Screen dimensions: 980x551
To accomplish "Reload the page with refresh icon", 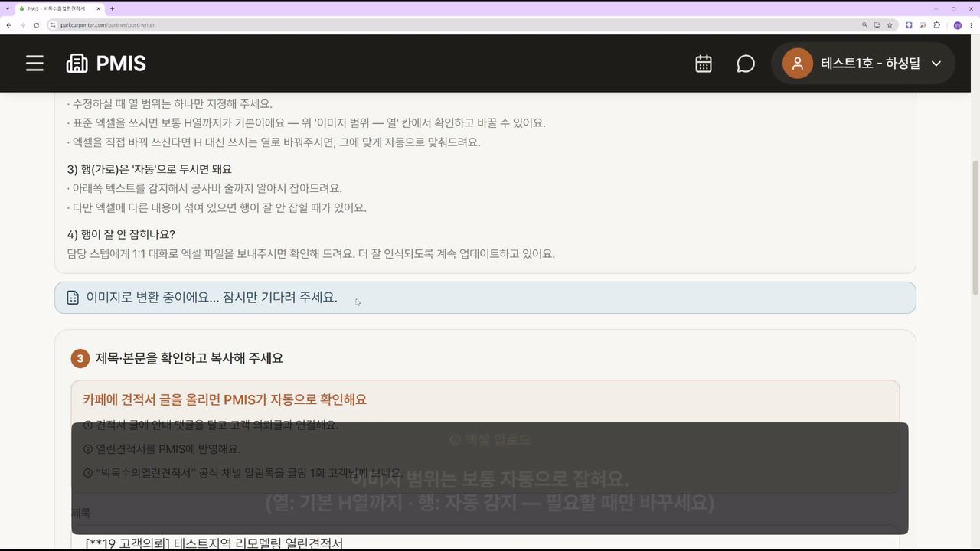I will click(x=36, y=25).
